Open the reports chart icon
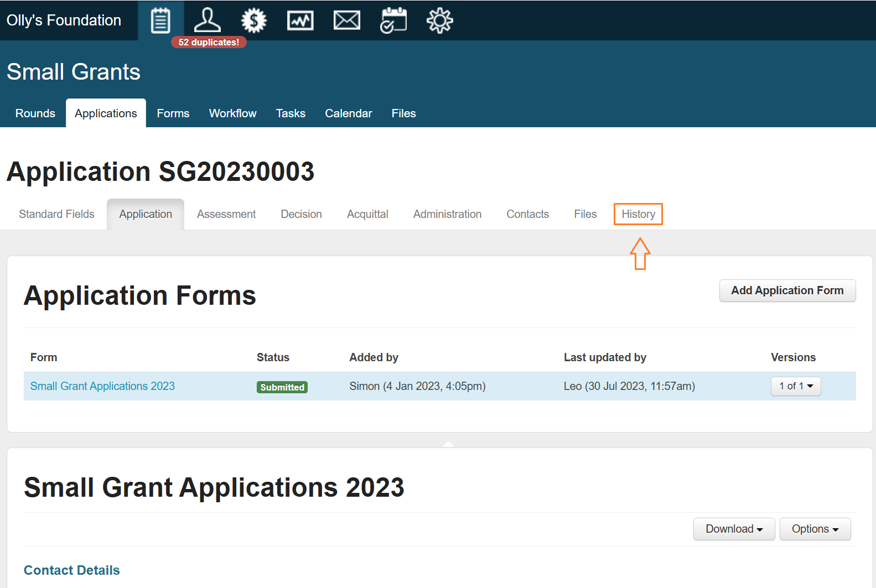This screenshot has height=588, width=876. [x=300, y=20]
